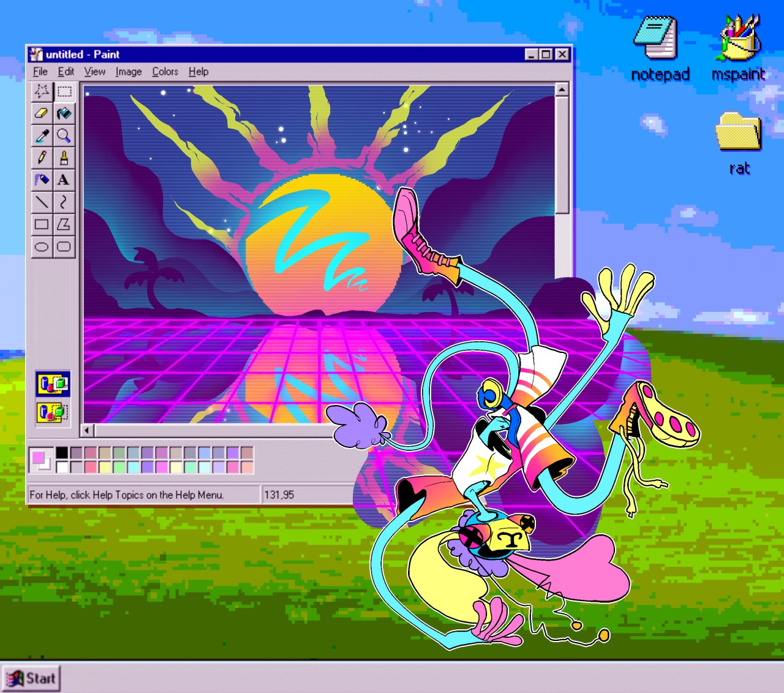The width and height of the screenshot is (784, 693).
Task: Click the canvas vertical scrollbar thumb
Action: 562,155
